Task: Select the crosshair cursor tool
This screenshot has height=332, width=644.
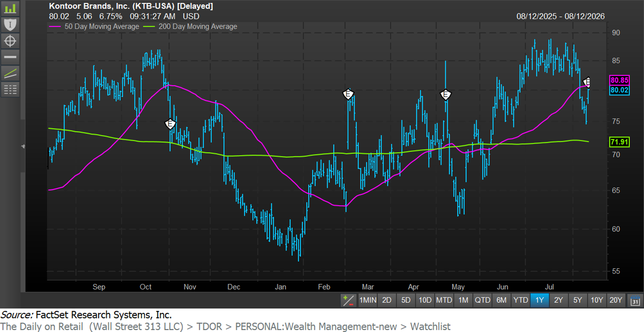Action: [x=10, y=41]
